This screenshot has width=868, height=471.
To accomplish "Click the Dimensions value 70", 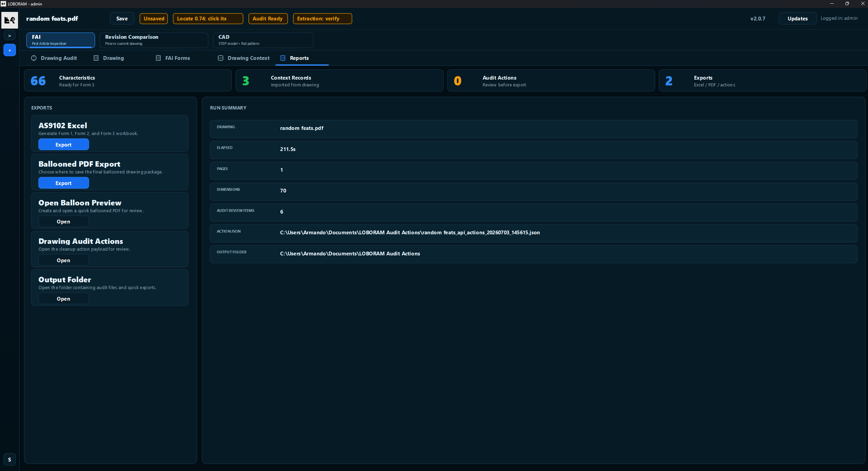I will click(283, 191).
